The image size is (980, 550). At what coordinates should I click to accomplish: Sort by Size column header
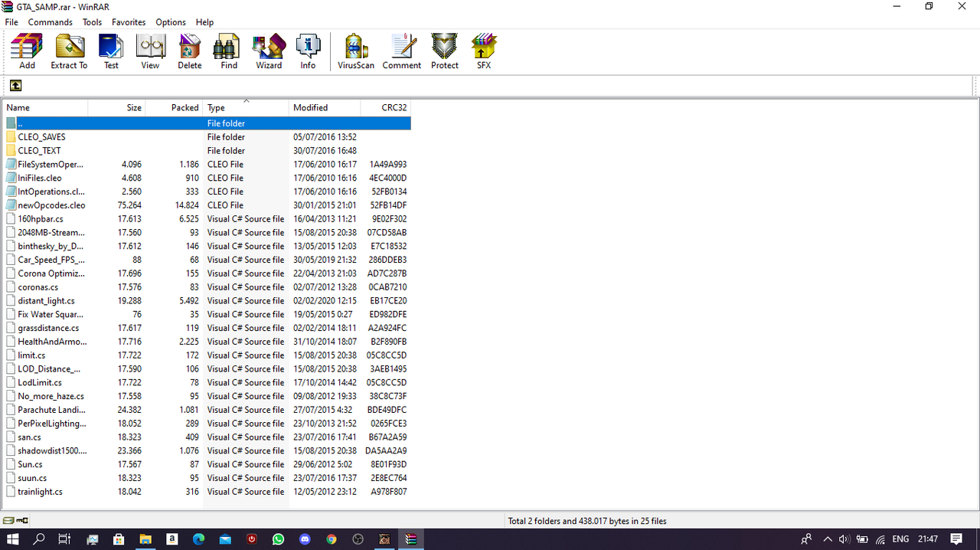(x=116, y=108)
